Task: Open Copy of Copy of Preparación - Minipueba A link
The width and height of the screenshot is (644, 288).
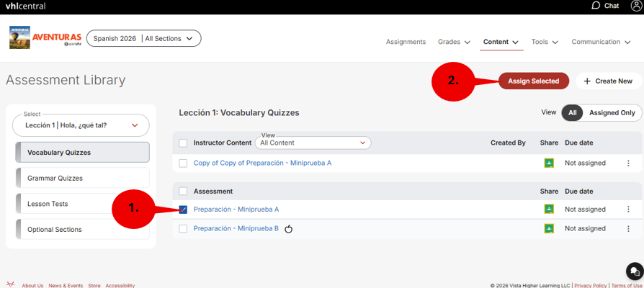Action: click(x=262, y=163)
